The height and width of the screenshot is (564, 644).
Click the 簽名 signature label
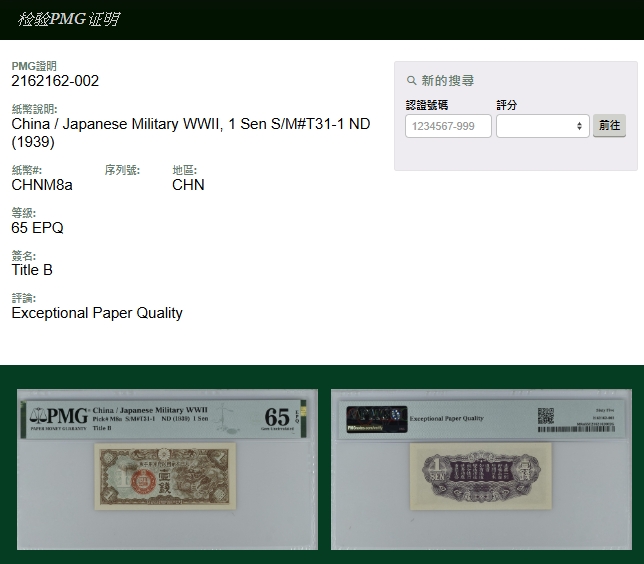[x=24, y=256]
